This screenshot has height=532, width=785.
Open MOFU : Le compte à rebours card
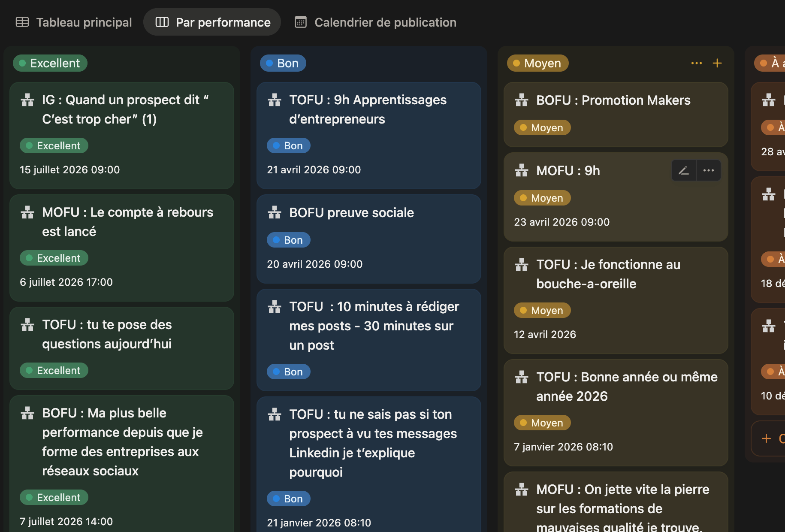click(x=122, y=248)
